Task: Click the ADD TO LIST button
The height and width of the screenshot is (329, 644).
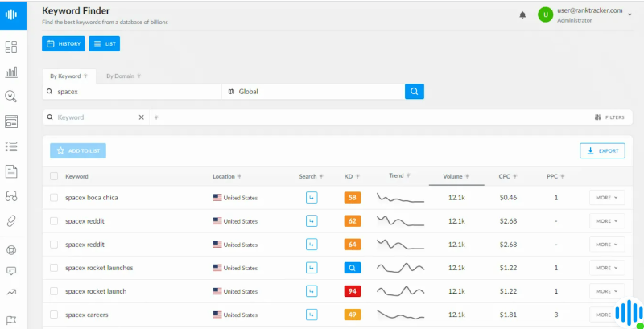Action: coord(78,151)
